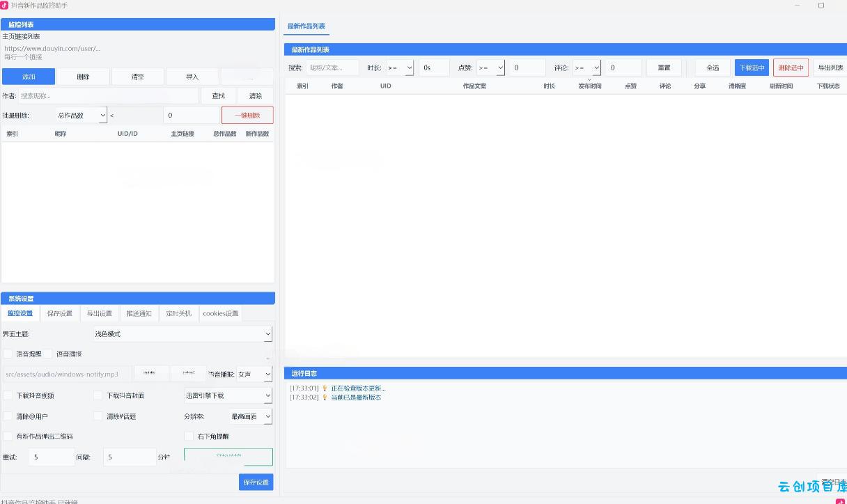Screen dimensions: 847x504
Task: Click the 作品文案 column header
Action: point(474,86)
